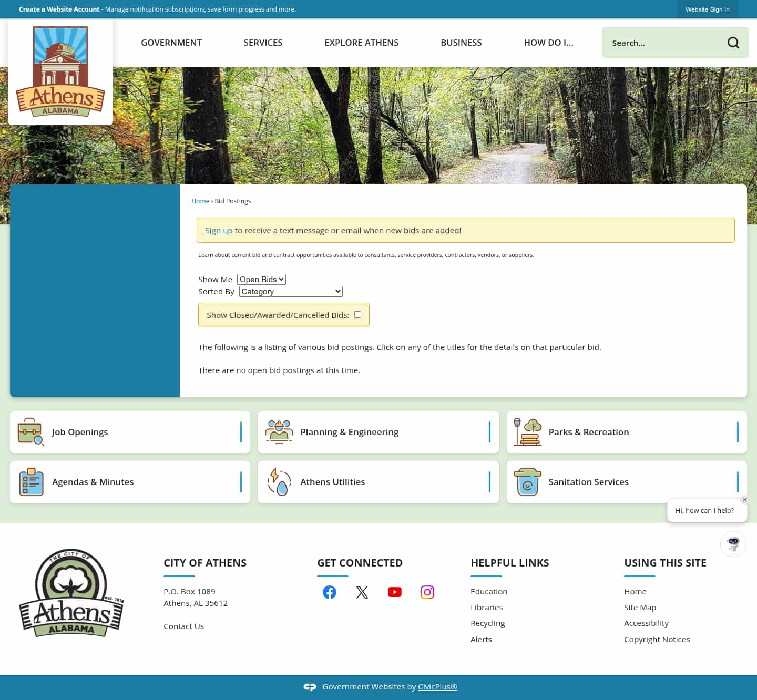This screenshot has height=700, width=757.
Task: Open the City of Athens Facebook page
Action: [x=330, y=592]
